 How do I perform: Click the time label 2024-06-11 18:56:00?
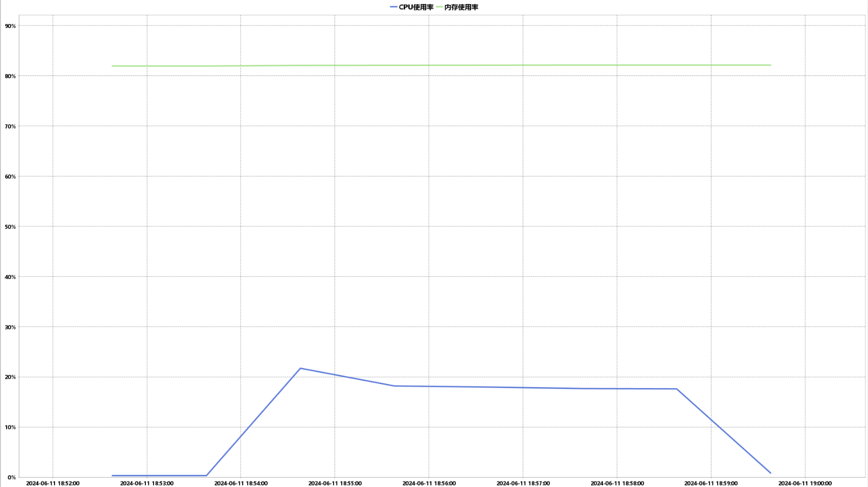[x=429, y=483]
